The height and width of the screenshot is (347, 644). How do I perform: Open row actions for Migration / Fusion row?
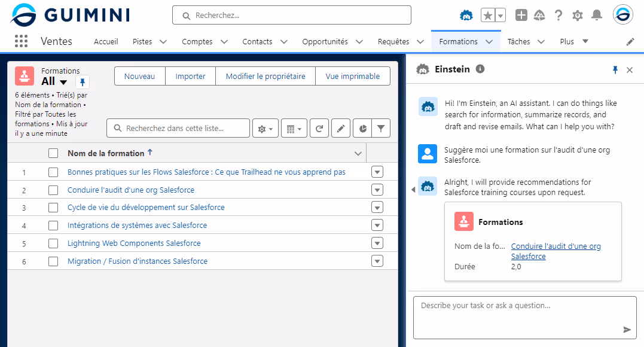pyautogui.click(x=377, y=261)
